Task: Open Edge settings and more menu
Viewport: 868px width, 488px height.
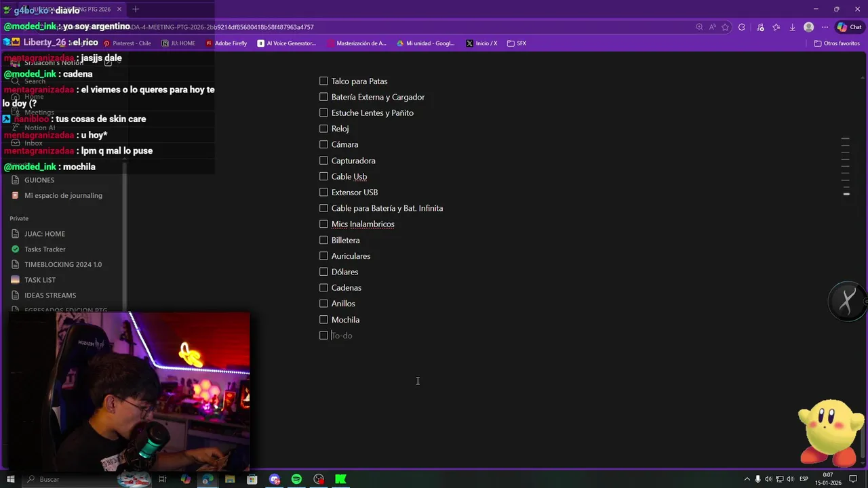Action: click(825, 27)
